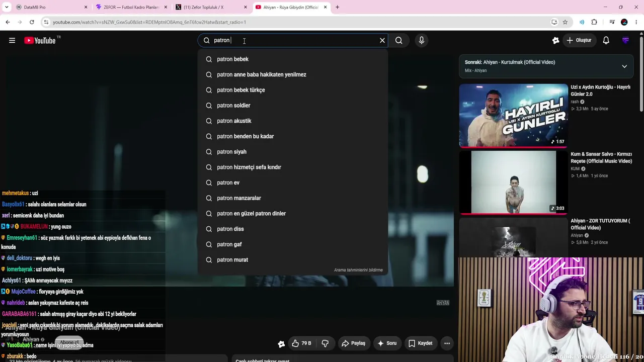Choose "patron en güzel patron dinler" suggestion
The height and width of the screenshot is (362, 644).
[293, 213]
